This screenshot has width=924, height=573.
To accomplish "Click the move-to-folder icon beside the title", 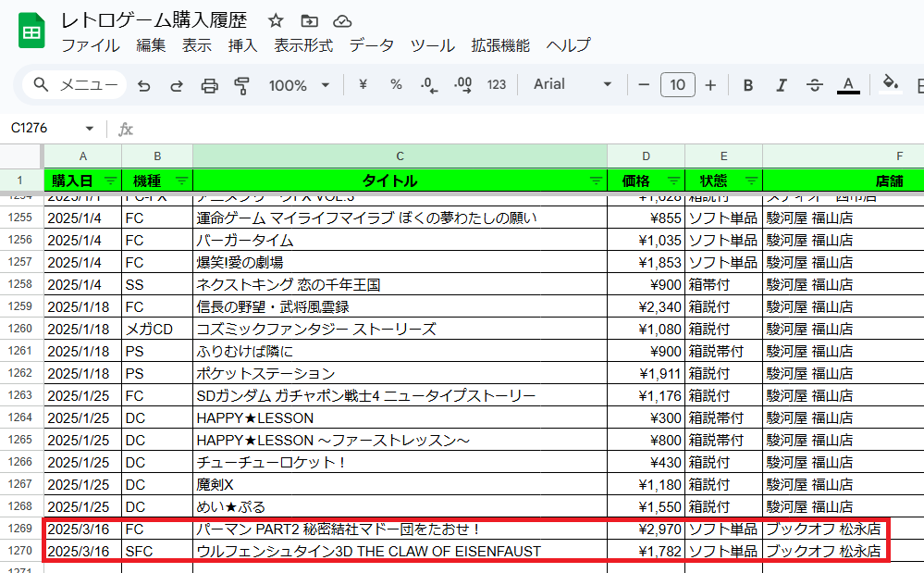I will pos(309,21).
